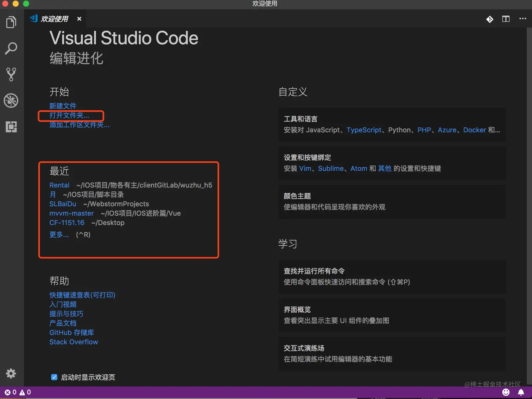Viewport: 532px width, 399px height.
Task: Click 更多... to show more recent items
Action: (59, 234)
